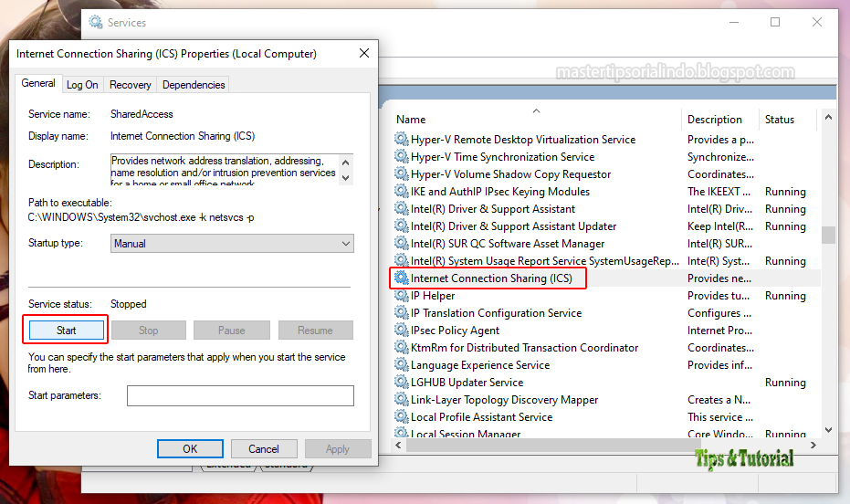Click gear icon of Intel(R) SUR QC Software Asset Manager
Image resolution: width=850 pixels, height=504 pixels.
[x=401, y=244]
